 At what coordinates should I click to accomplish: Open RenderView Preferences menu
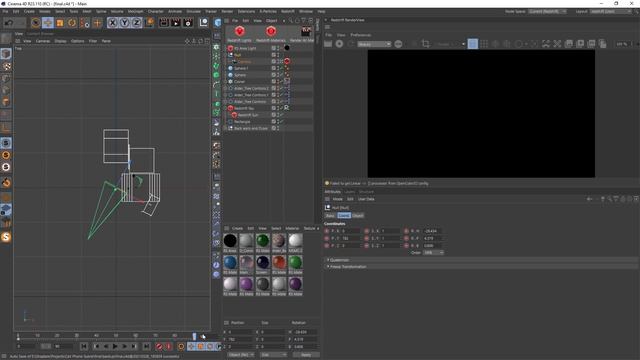point(361,35)
